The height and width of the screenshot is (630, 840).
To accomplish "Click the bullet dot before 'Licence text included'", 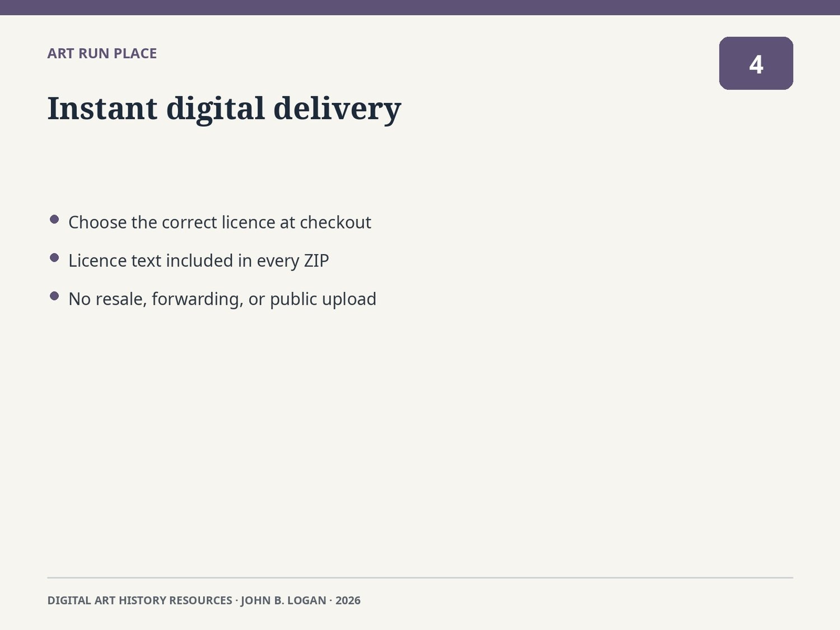I will pos(54,258).
